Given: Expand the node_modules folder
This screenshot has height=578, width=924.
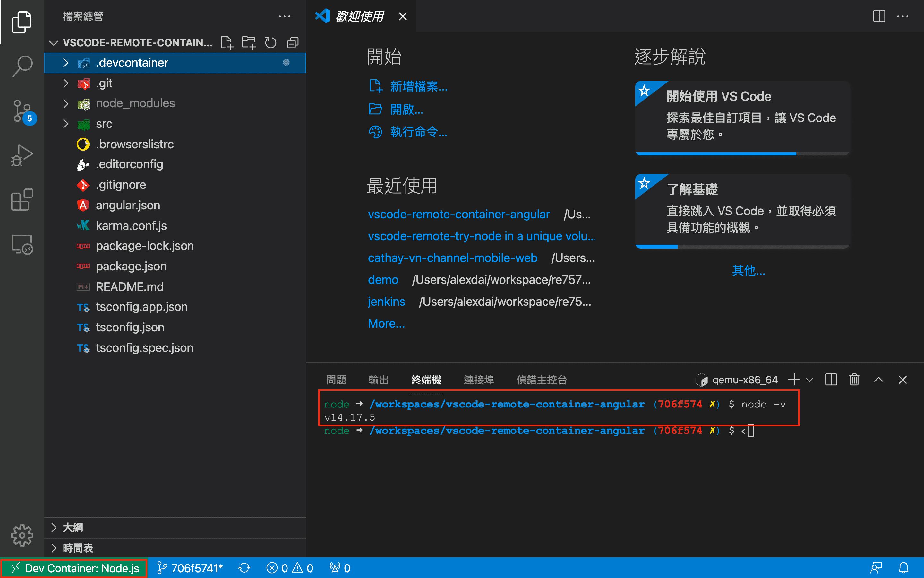Looking at the screenshot, I should [x=175, y=103].
